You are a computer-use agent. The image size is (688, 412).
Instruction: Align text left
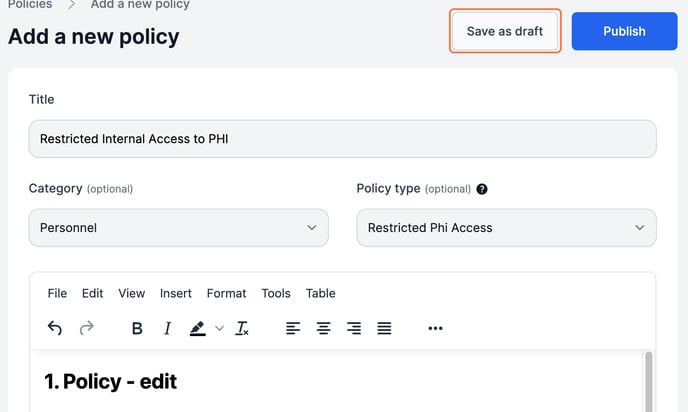click(x=293, y=328)
